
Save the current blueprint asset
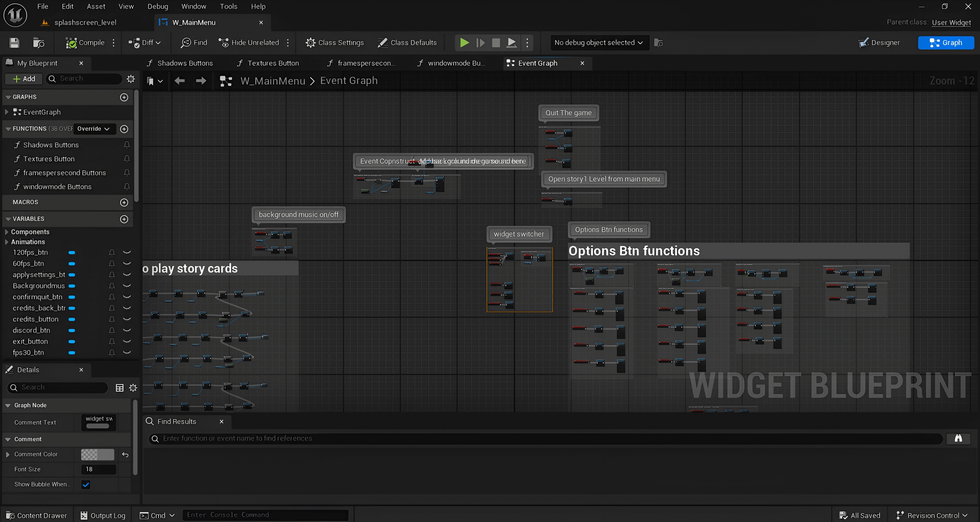[x=14, y=42]
